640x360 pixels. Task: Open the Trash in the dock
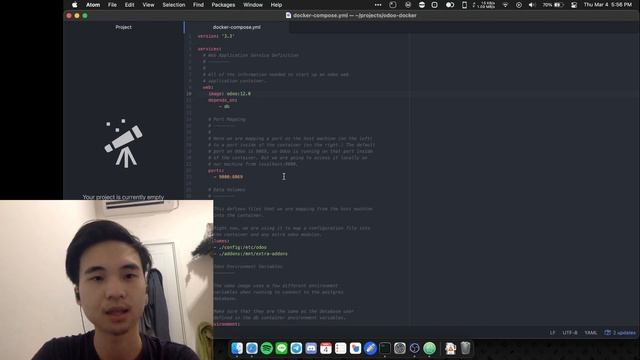point(465,348)
